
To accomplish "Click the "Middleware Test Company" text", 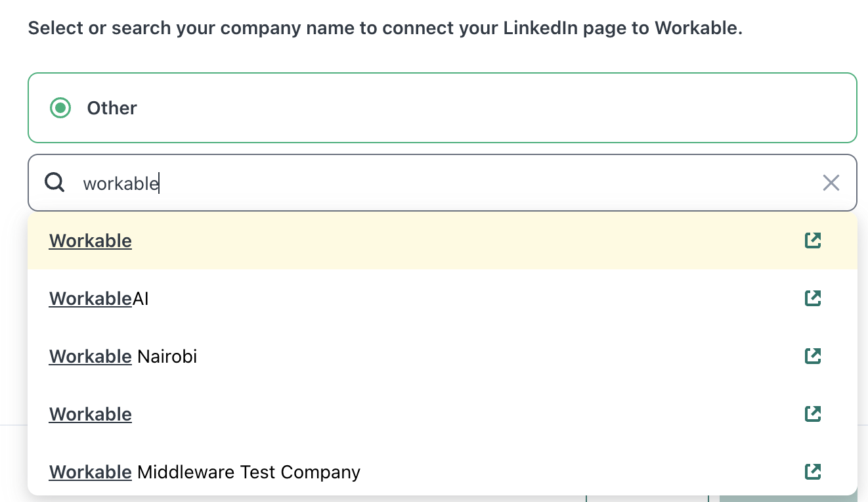I will pyautogui.click(x=248, y=472).
